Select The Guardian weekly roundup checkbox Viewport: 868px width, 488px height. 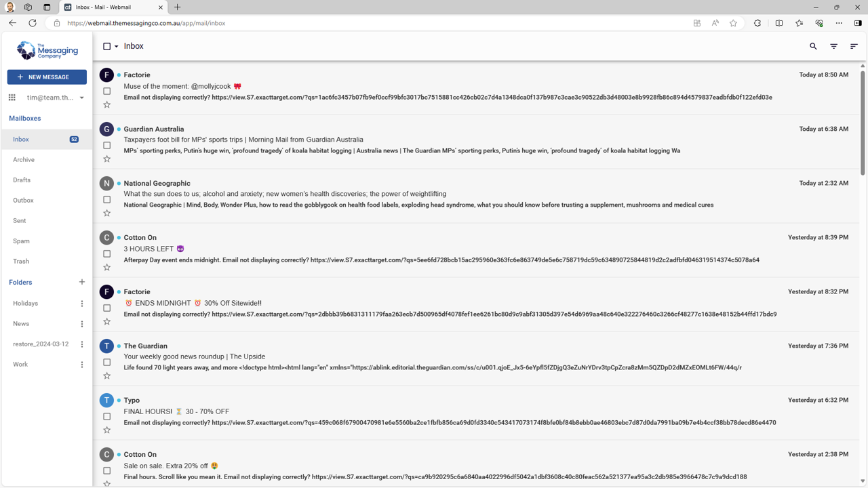[x=106, y=362]
